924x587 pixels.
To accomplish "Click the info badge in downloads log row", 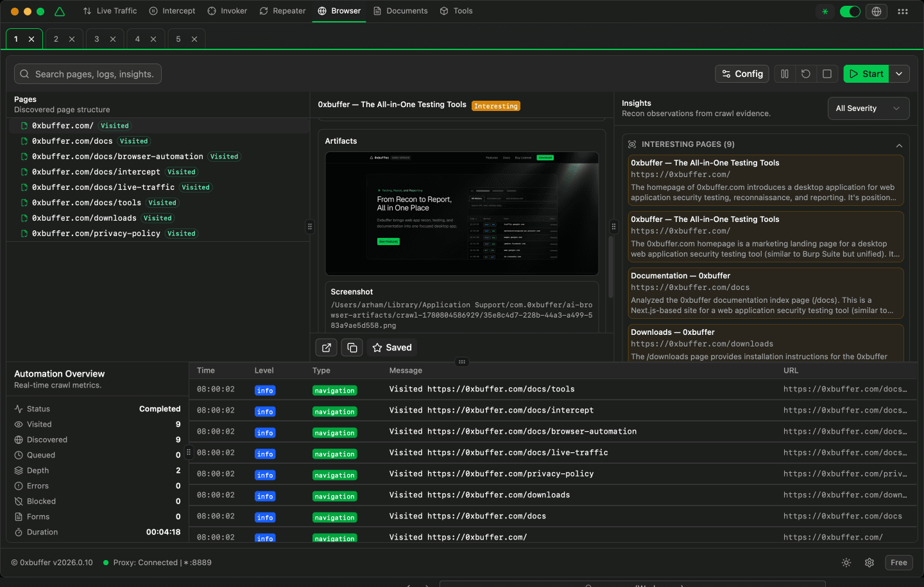I will (265, 497).
